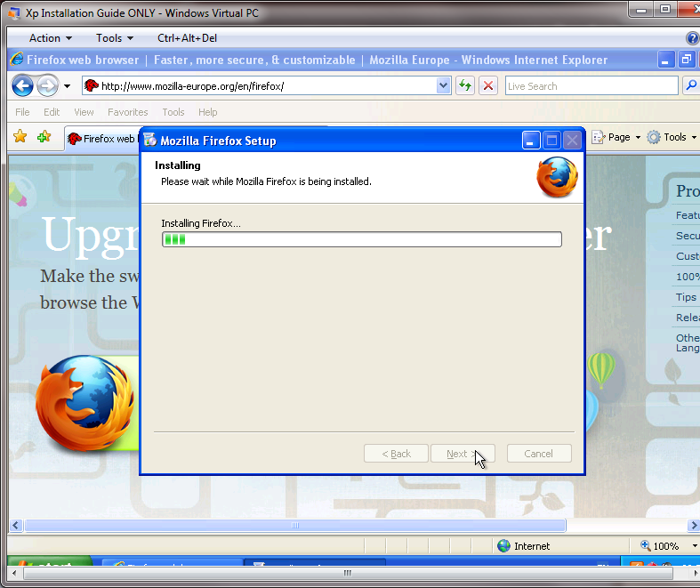Click the IE page horizontal scrollbar thumb
Screen dimensions: 700x588
pyautogui.click(x=295, y=526)
